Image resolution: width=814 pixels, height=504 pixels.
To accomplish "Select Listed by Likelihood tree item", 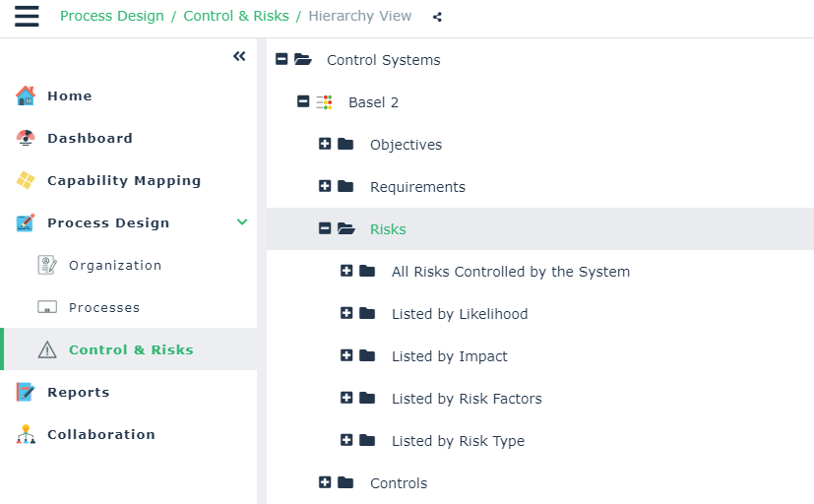I will click(x=459, y=314).
